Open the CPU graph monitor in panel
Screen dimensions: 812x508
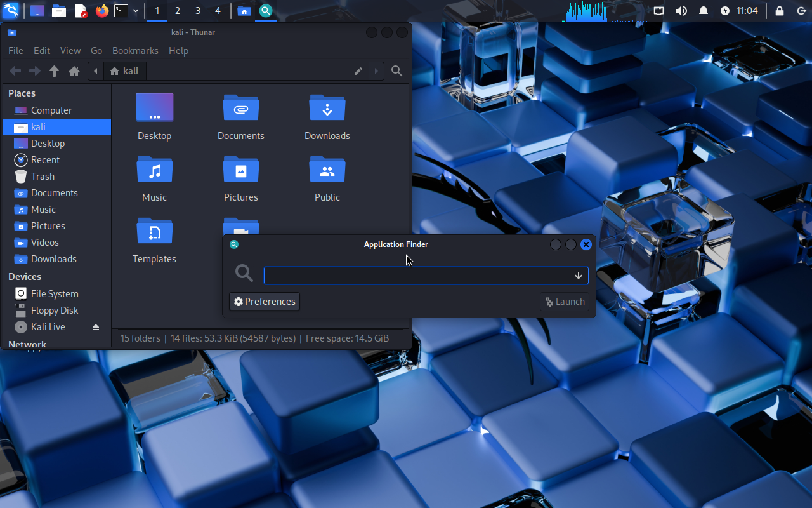[607, 11]
